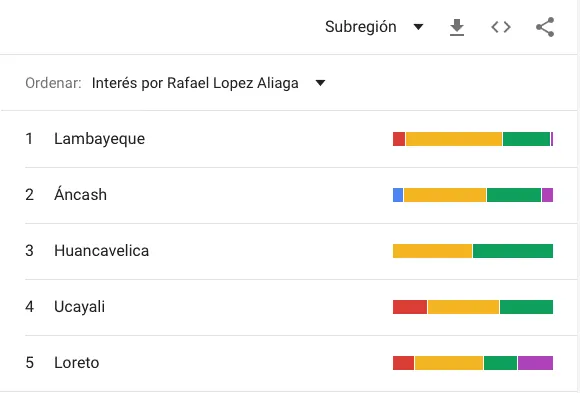Screen dimensions: 580x393
Task: Click the purple segment in Áncash's bar
Action: [x=547, y=195]
